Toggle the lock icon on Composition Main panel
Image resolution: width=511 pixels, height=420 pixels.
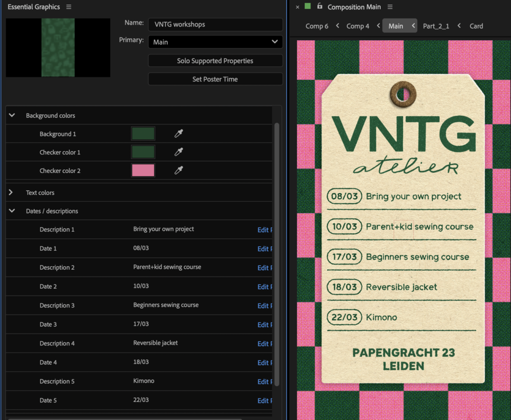tap(319, 6)
